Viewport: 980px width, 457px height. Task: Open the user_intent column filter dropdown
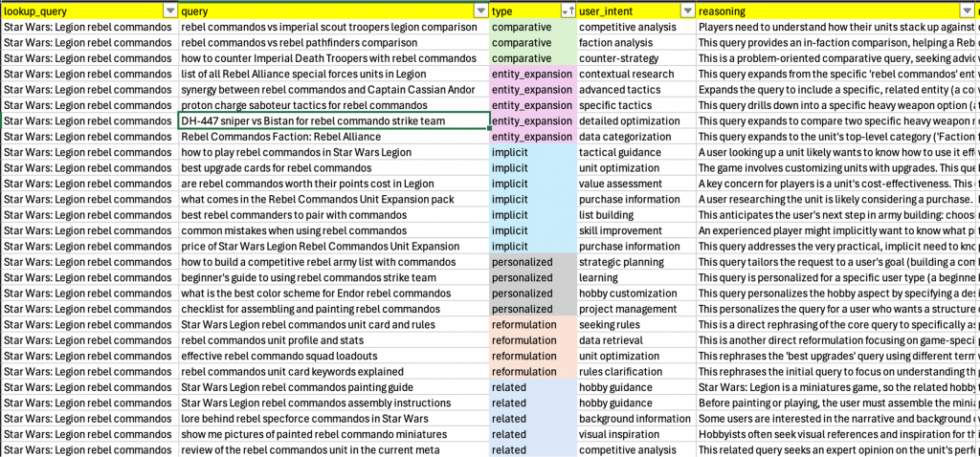click(687, 11)
